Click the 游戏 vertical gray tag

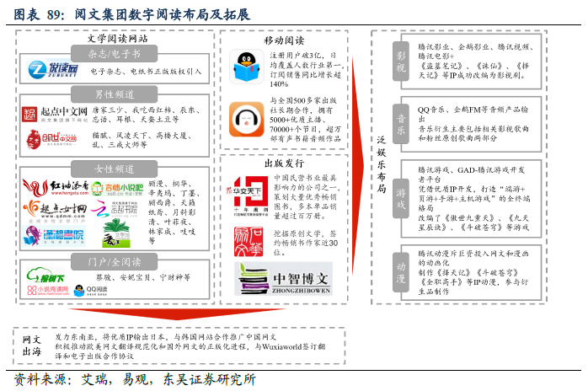(x=400, y=198)
